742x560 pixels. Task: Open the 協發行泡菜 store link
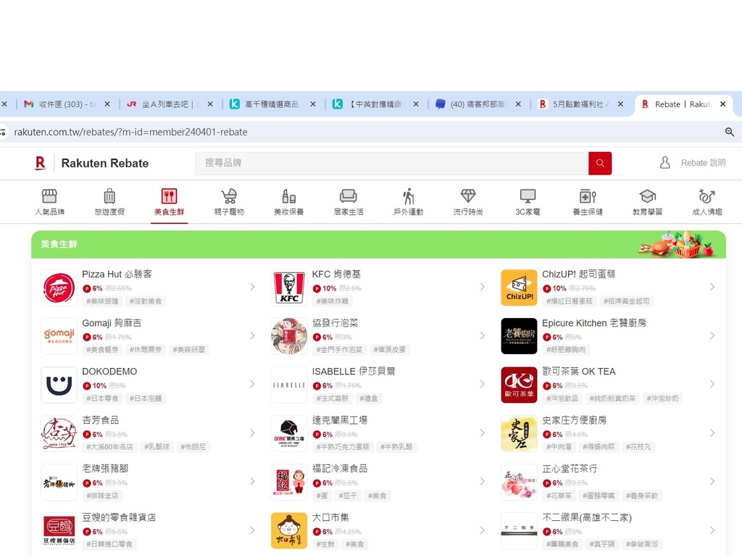tap(335, 323)
